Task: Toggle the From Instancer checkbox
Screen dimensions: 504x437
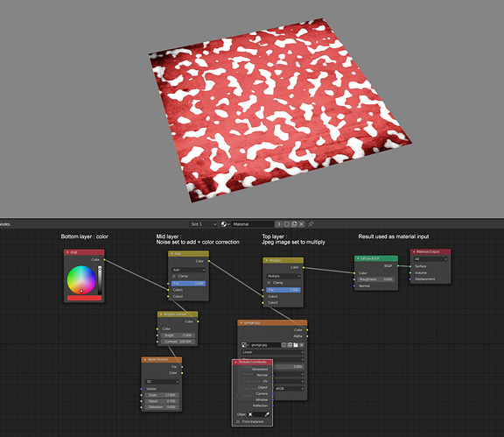Action: click(x=238, y=421)
